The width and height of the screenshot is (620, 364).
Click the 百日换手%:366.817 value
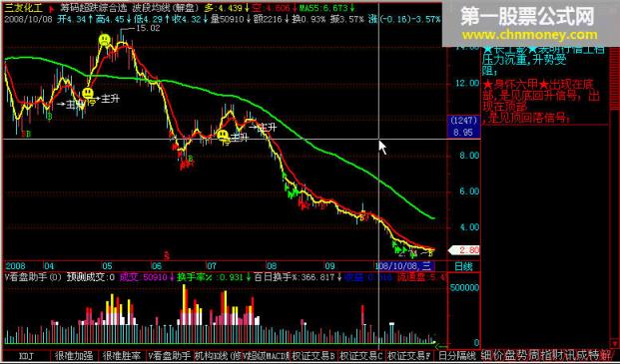pyautogui.click(x=295, y=277)
